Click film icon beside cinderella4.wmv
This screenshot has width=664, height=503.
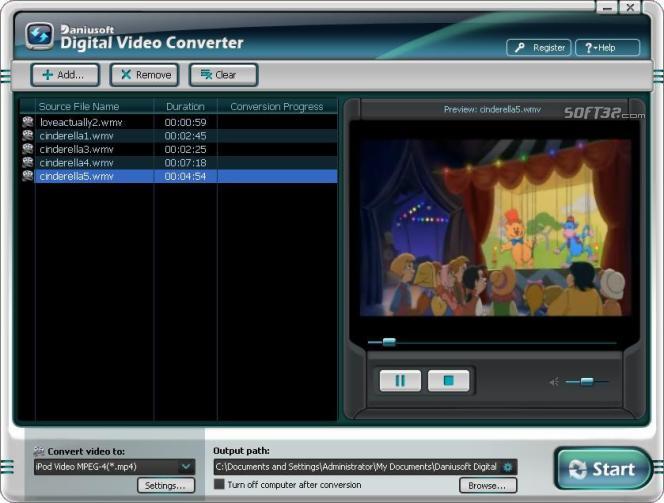[x=28, y=163]
